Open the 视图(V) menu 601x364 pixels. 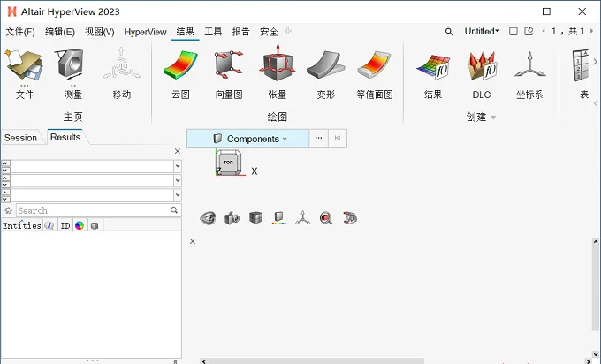(x=100, y=32)
